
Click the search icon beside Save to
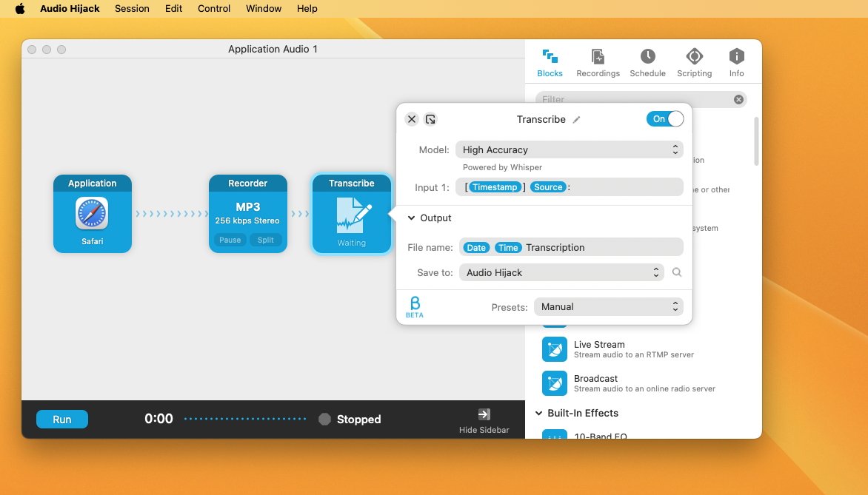pyautogui.click(x=676, y=272)
